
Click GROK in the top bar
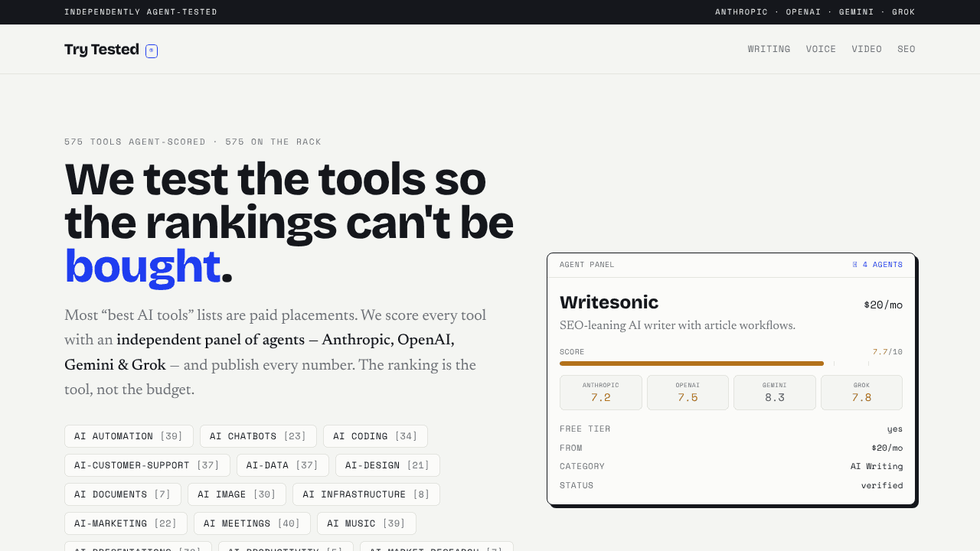(903, 12)
